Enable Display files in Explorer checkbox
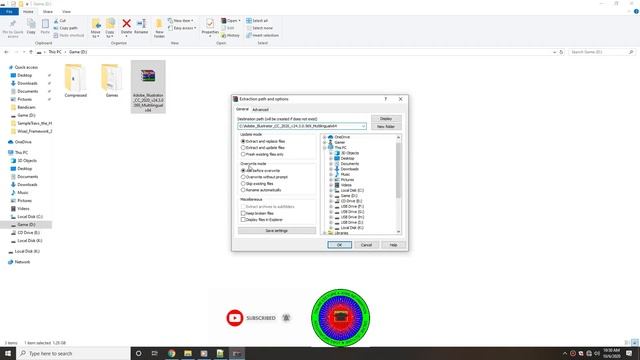This screenshot has width=640, height=360. (243, 220)
